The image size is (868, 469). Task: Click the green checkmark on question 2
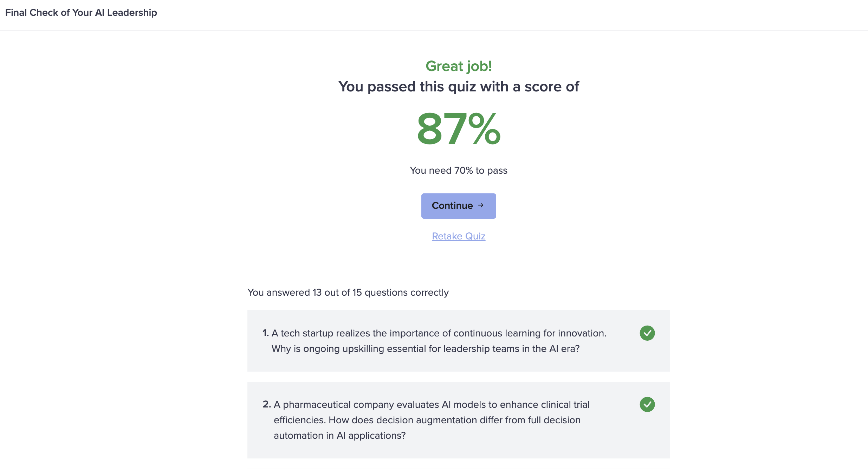pos(647,404)
